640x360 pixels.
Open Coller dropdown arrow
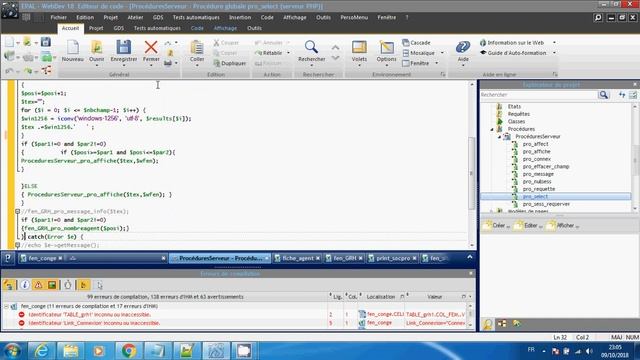click(x=197, y=66)
